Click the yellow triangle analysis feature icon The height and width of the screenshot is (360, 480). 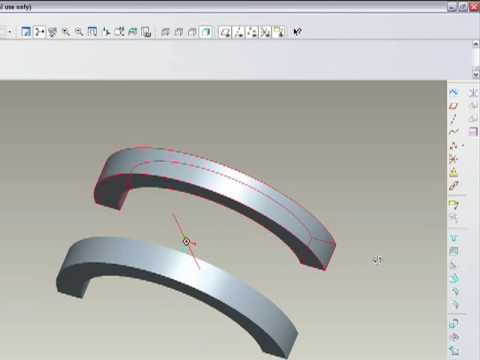(454, 172)
